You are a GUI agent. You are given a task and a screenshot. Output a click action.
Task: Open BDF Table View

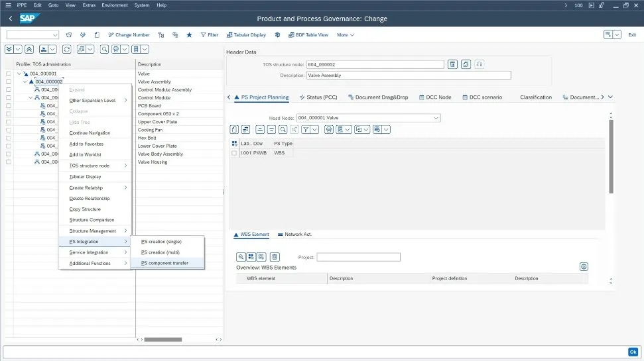point(307,34)
